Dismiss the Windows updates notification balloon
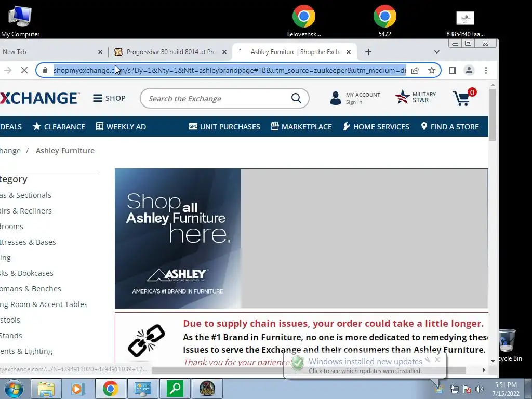Screen dimensions: 532x399 point(437,360)
